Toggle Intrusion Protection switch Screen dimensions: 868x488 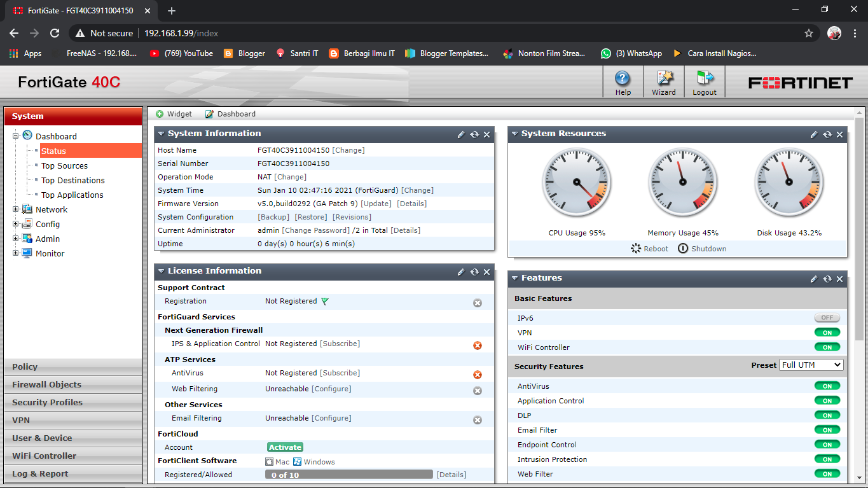(x=827, y=459)
